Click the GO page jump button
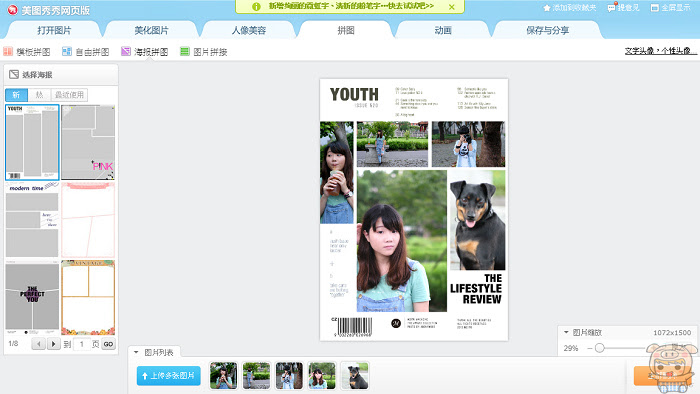The image size is (700, 394). 108,344
